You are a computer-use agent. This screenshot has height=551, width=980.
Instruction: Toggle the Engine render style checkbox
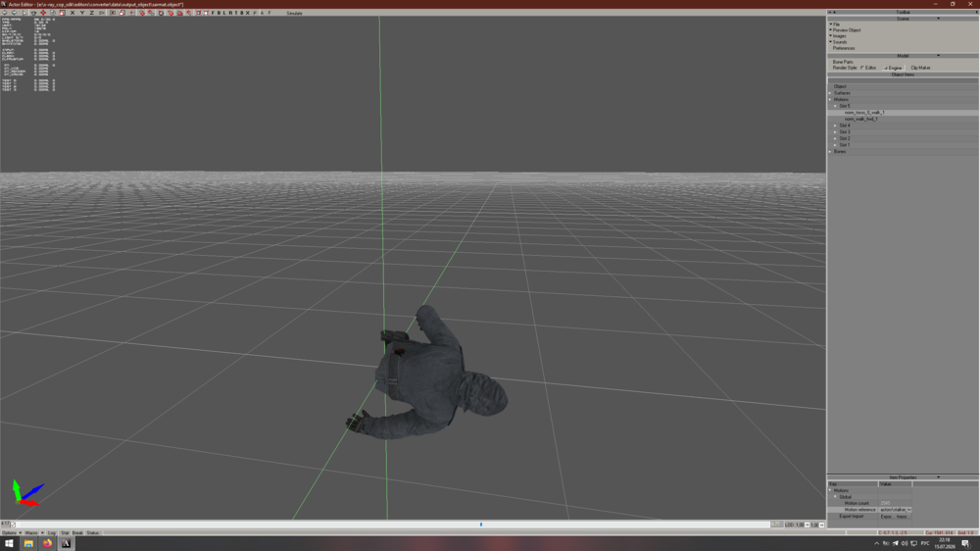click(886, 68)
